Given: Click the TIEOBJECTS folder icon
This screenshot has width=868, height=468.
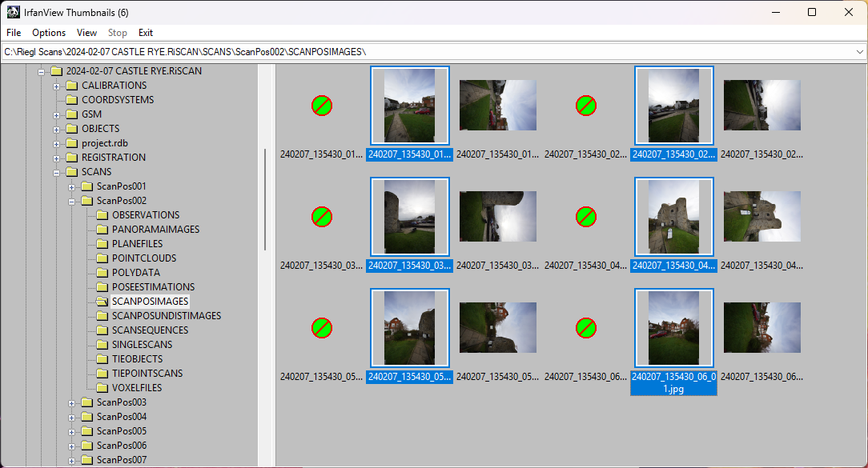Looking at the screenshot, I should [x=102, y=359].
